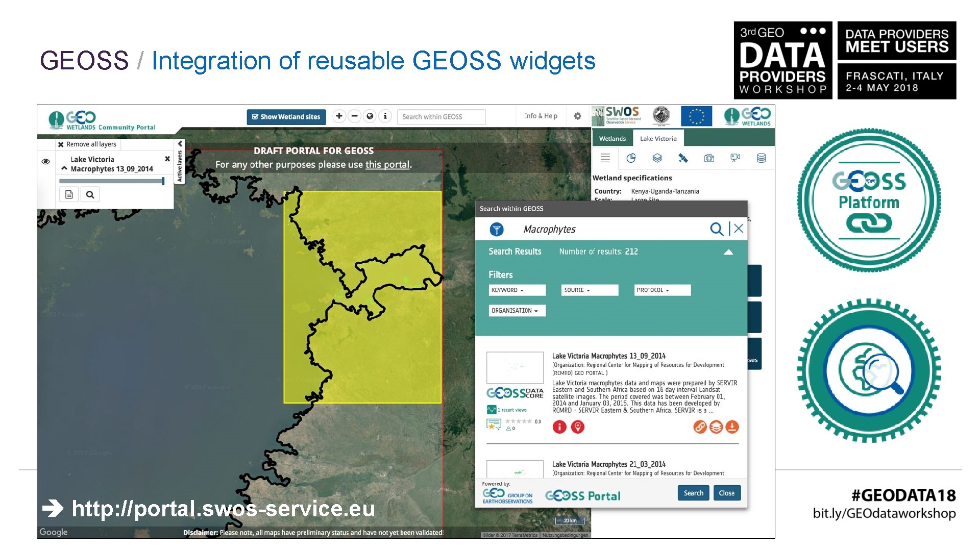This screenshot has height=551, width=980.
Task: Click the zoom out minus icon
Action: point(355,116)
